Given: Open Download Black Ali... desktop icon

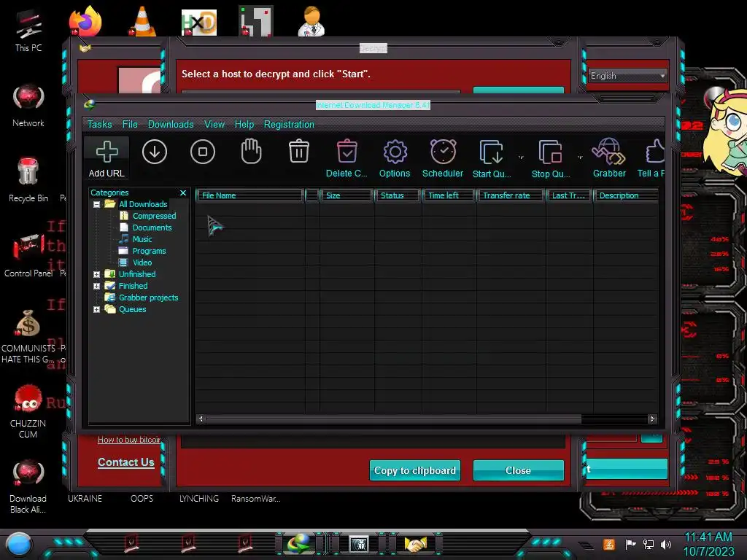Looking at the screenshot, I should coord(28,486).
